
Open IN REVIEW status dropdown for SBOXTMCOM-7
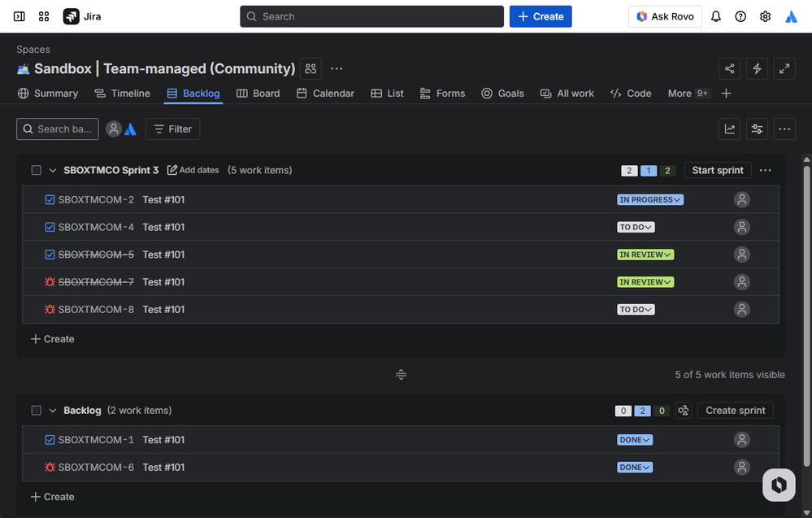point(645,282)
